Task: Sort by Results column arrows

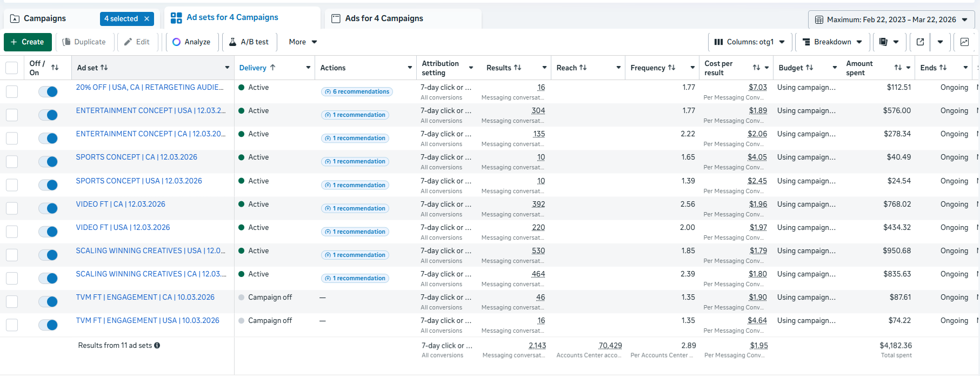Action: click(517, 68)
